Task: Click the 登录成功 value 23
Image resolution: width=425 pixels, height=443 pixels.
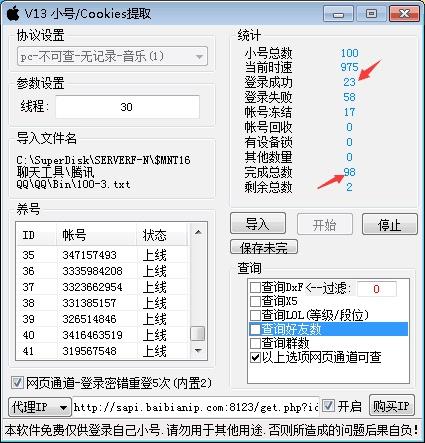Action: [x=349, y=82]
